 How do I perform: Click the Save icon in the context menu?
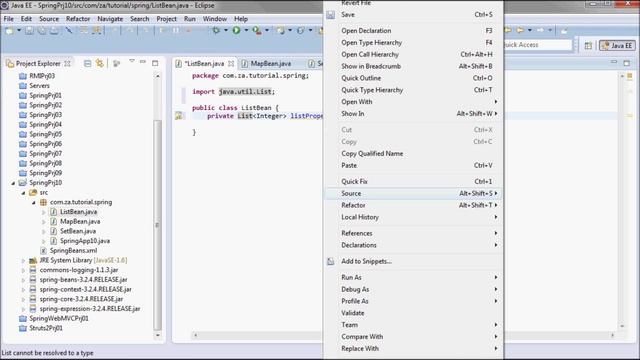[331, 15]
